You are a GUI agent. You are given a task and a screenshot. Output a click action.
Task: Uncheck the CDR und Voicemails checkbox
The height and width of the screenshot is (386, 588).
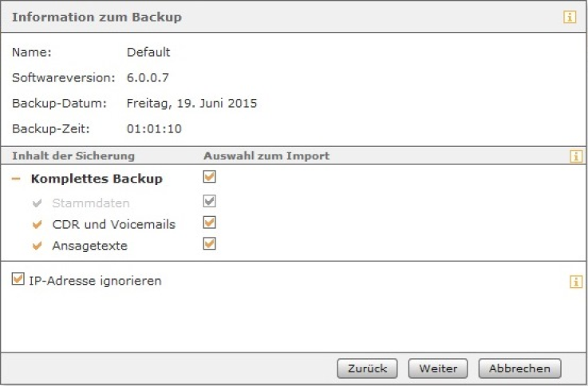(x=209, y=223)
